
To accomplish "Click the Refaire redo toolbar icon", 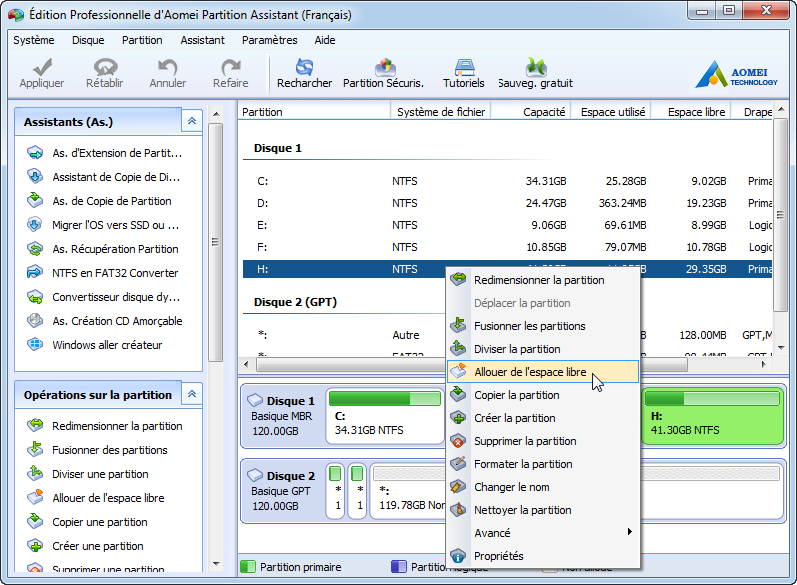I will coord(231,67).
